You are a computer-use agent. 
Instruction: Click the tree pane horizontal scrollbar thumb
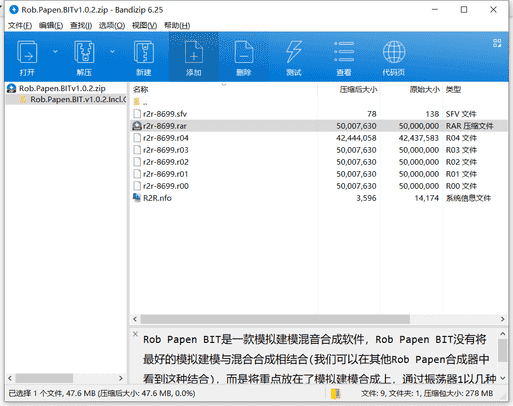click(44, 378)
